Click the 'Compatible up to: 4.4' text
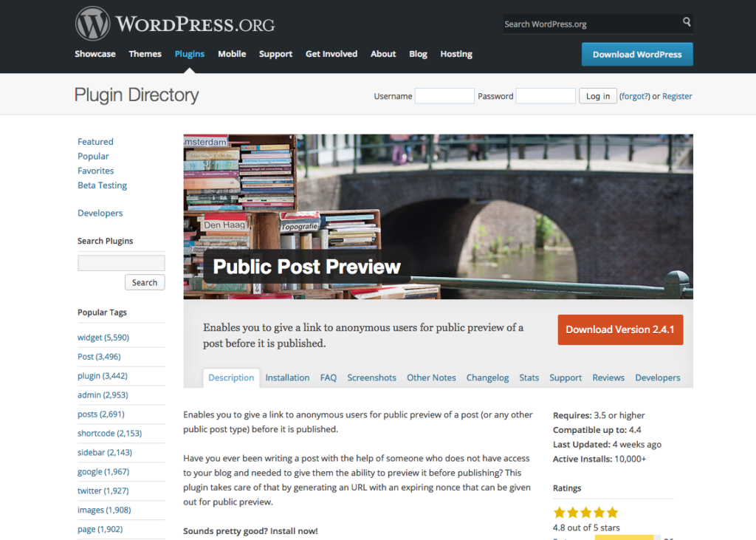This screenshot has width=756, height=540. click(x=597, y=430)
